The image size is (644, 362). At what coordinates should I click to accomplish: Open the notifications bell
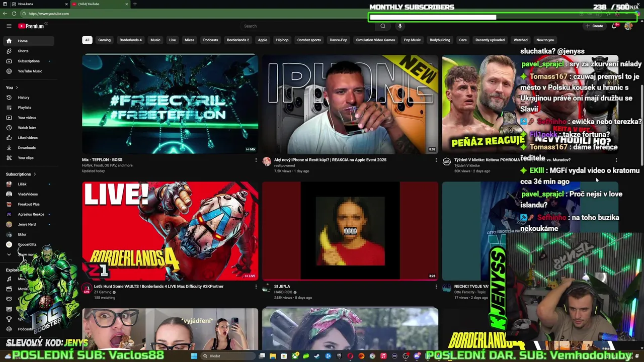(614, 26)
